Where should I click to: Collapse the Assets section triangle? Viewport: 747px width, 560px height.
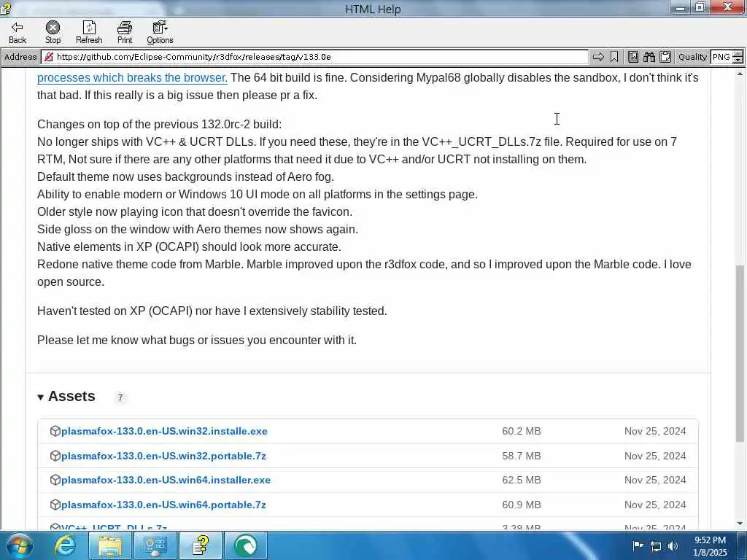[x=41, y=397]
